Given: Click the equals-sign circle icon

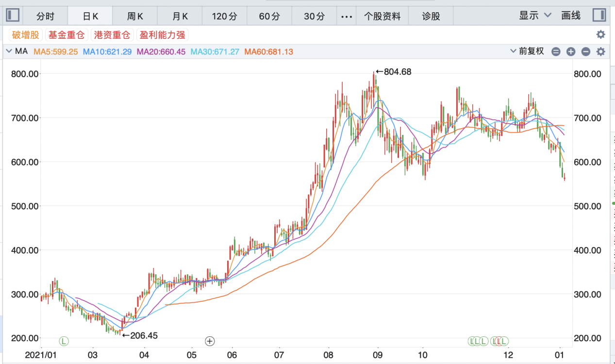Looking at the screenshot, I should pos(556,51).
